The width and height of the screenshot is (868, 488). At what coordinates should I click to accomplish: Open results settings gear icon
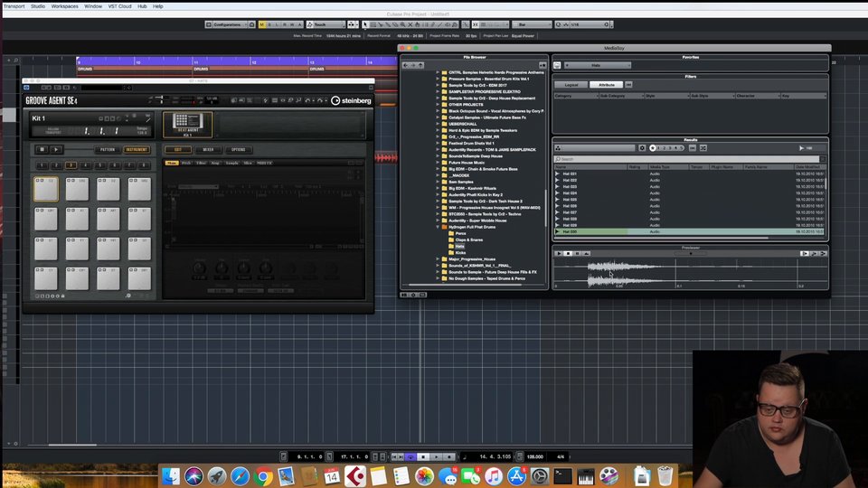pos(642,148)
